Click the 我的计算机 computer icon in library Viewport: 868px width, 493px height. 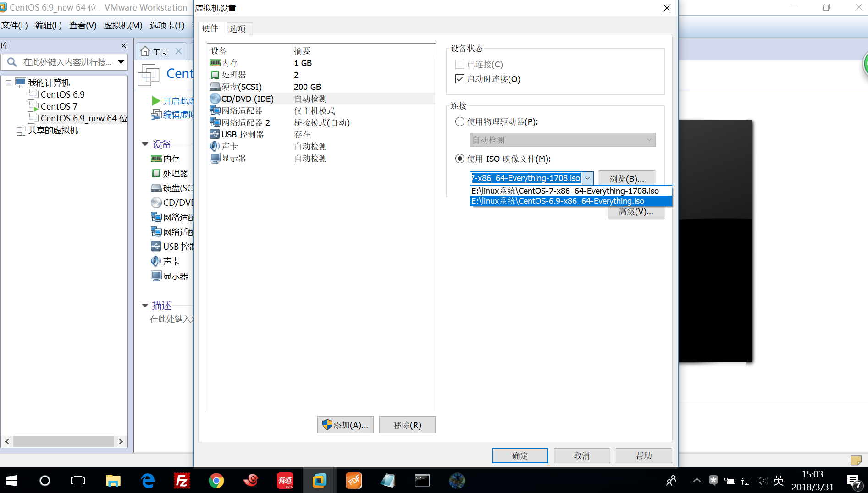pyautogui.click(x=21, y=82)
